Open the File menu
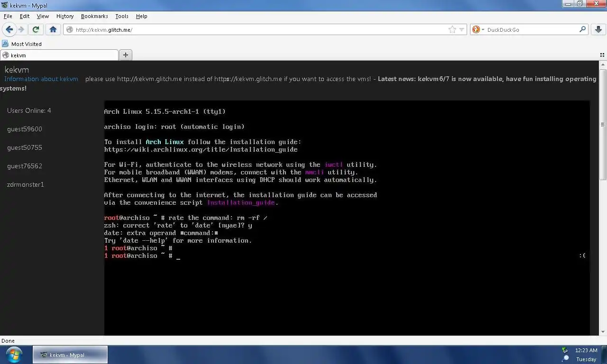This screenshot has height=364, width=607. pyautogui.click(x=8, y=16)
